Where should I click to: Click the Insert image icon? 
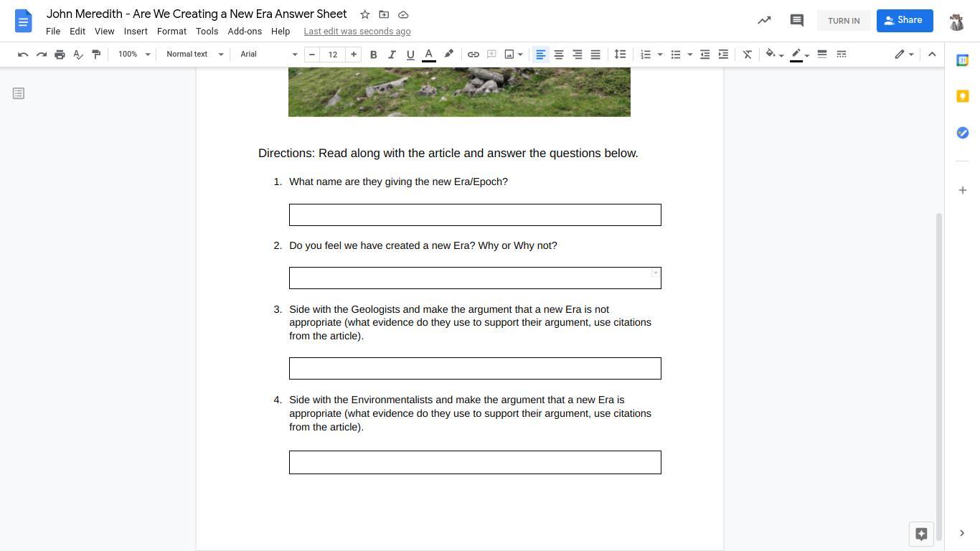[x=509, y=55]
